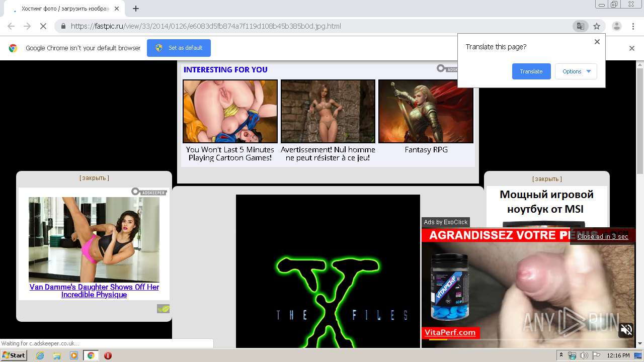Open Windows Explorer from the taskbar
644x362 pixels.
tap(57, 355)
